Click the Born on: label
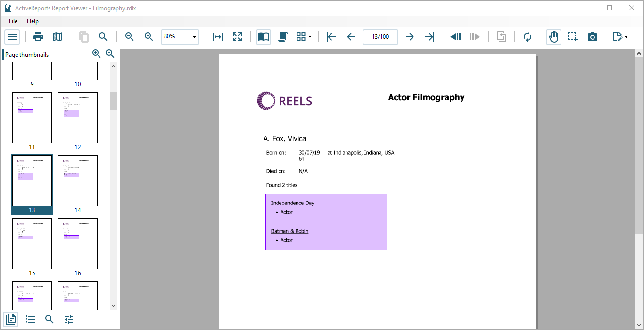The height and width of the screenshot is (330, 644). pyautogui.click(x=276, y=153)
